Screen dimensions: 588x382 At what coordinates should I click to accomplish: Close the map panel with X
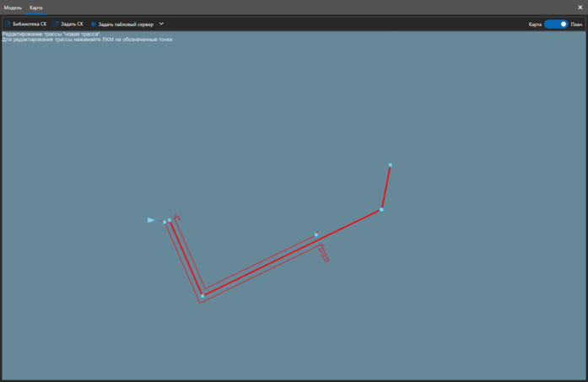580,8
